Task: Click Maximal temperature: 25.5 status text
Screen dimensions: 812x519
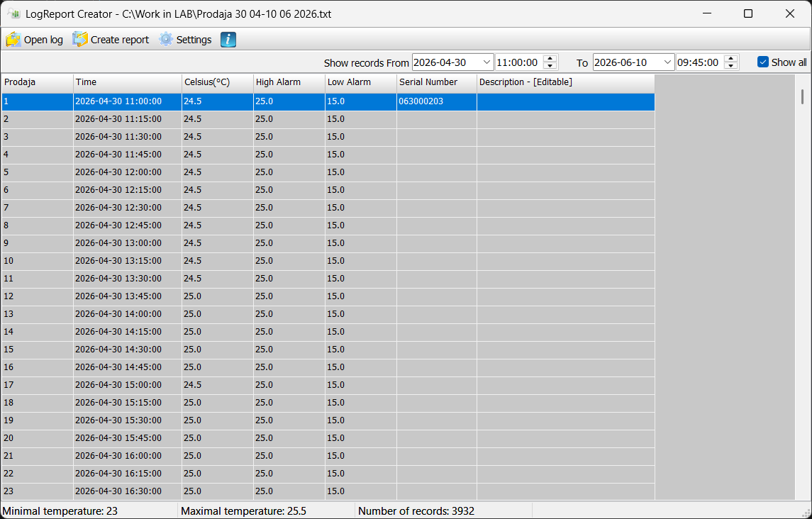Action: point(243,511)
